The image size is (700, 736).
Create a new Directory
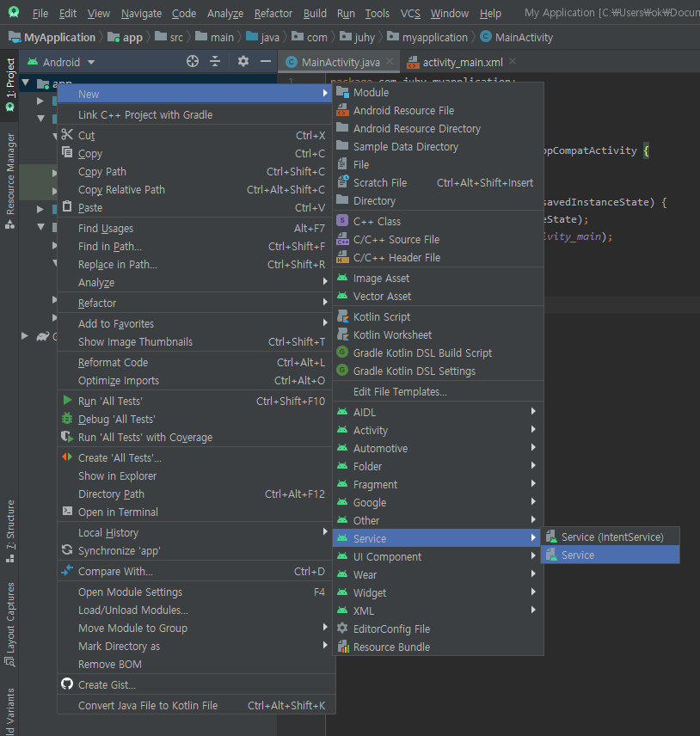(438, 201)
